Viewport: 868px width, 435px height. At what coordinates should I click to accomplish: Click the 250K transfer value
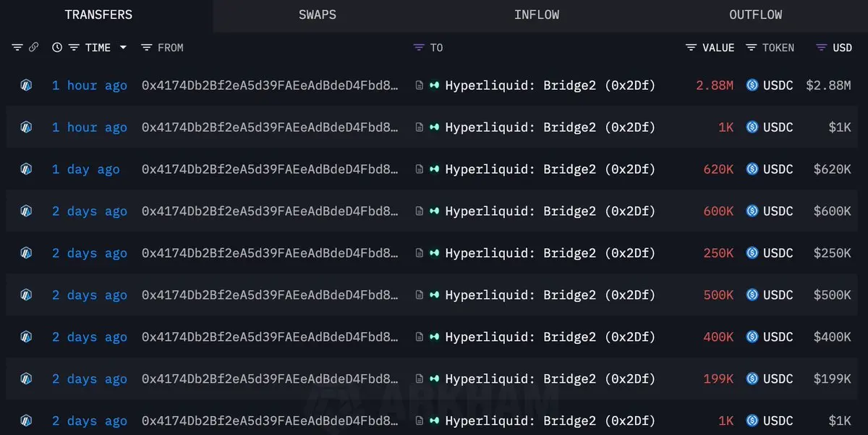coord(718,253)
